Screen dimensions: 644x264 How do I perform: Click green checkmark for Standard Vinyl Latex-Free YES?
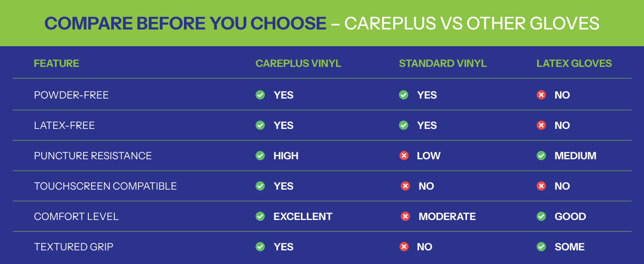pyautogui.click(x=404, y=125)
